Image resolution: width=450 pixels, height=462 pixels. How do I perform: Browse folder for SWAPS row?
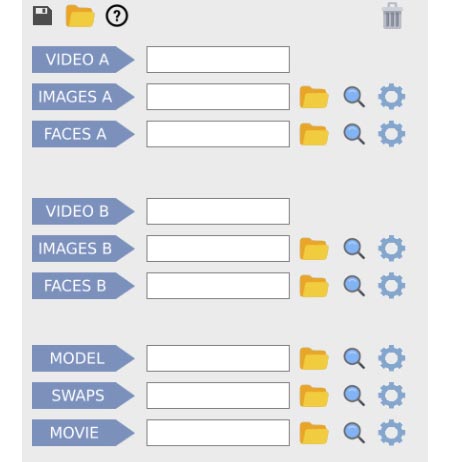pos(314,396)
